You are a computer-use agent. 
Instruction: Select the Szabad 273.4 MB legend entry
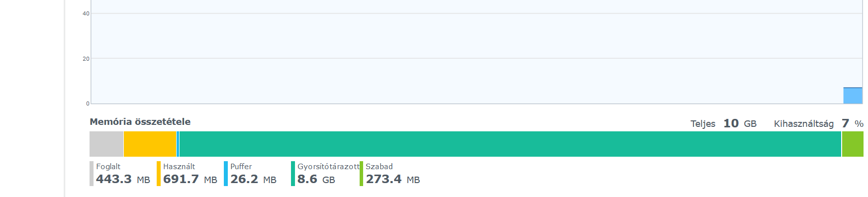390,174
